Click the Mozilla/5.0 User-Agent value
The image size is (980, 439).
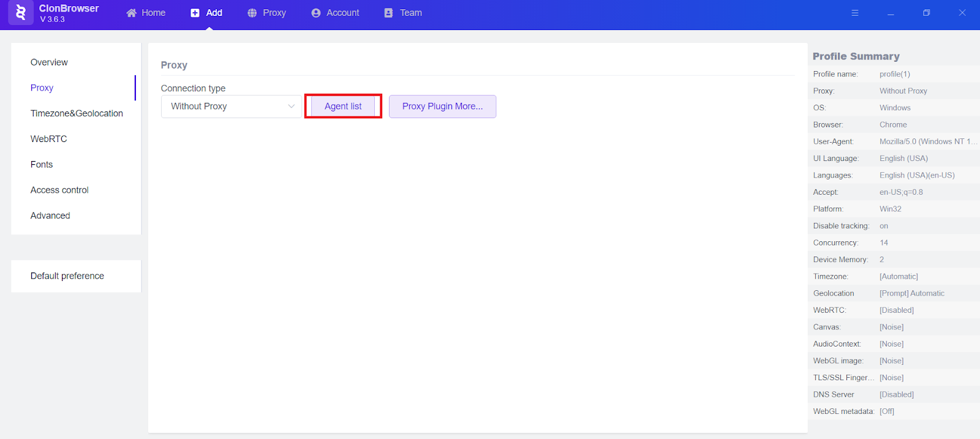pyautogui.click(x=928, y=141)
